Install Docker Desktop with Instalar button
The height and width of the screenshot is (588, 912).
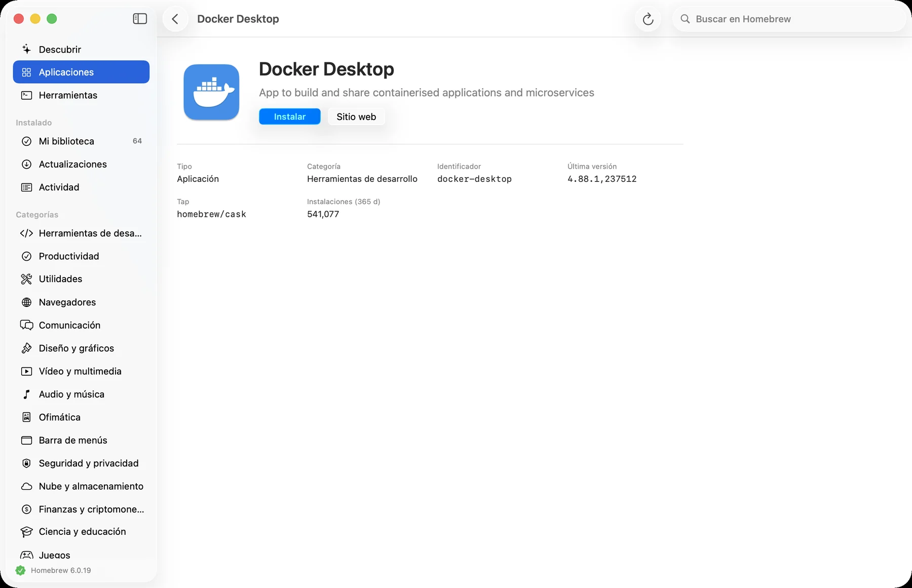pos(290,116)
